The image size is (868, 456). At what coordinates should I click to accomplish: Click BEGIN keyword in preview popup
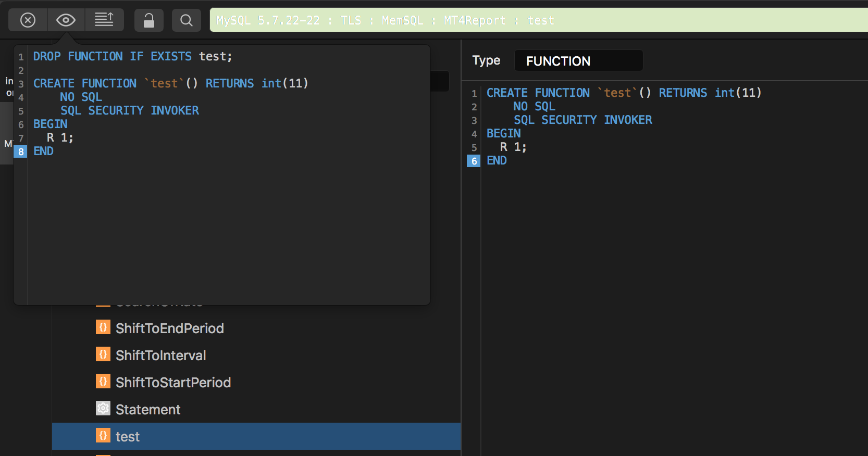51,124
